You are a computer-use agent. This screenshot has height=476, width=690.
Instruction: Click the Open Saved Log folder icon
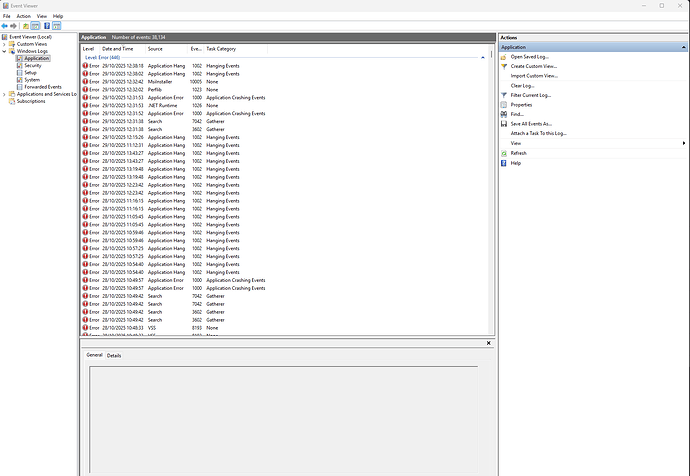[505, 57]
